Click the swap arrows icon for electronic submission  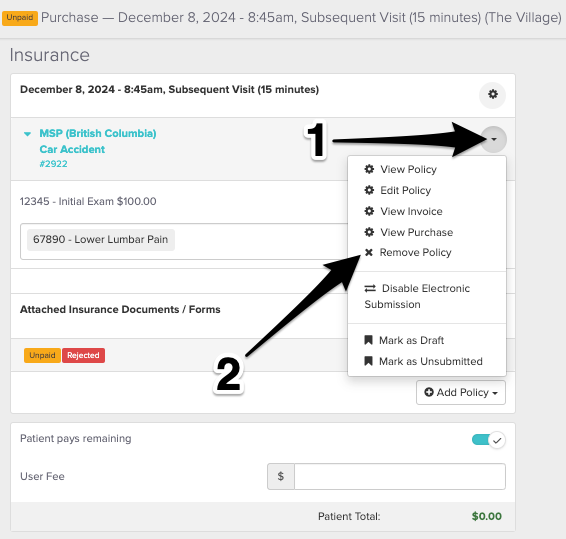click(370, 288)
